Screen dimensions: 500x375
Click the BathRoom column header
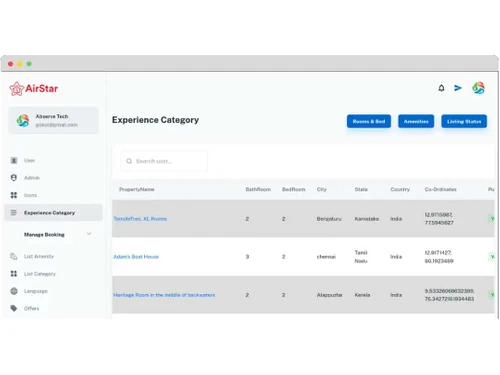258,189
